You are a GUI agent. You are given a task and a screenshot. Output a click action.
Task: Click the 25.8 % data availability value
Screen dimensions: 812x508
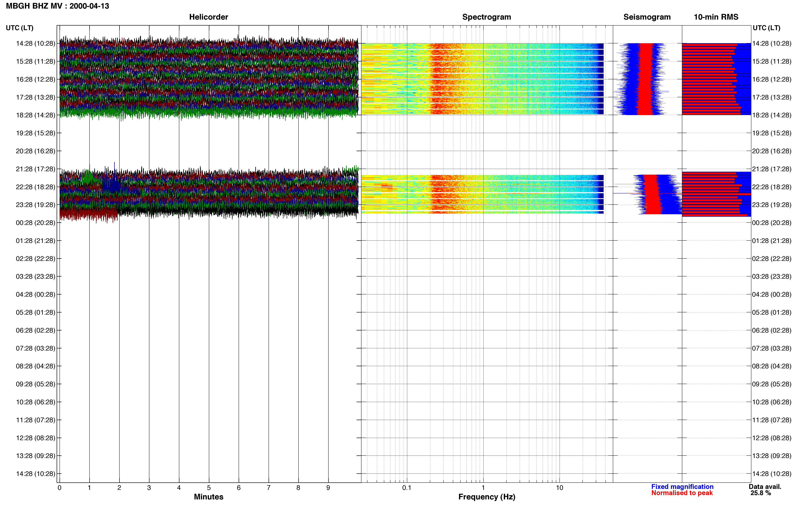click(761, 493)
